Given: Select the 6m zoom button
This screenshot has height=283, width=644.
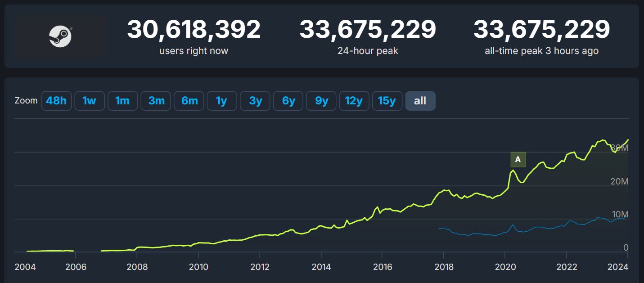Looking at the screenshot, I should [189, 101].
